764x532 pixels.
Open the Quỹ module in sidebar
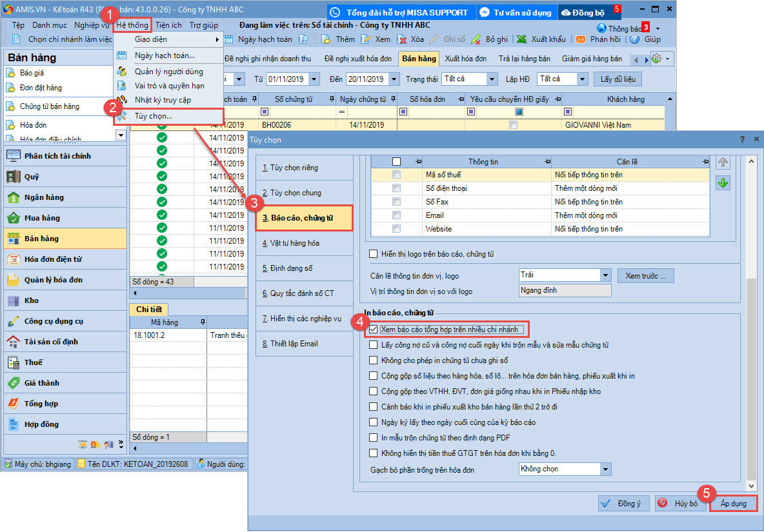pyautogui.click(x=32, y=177)
